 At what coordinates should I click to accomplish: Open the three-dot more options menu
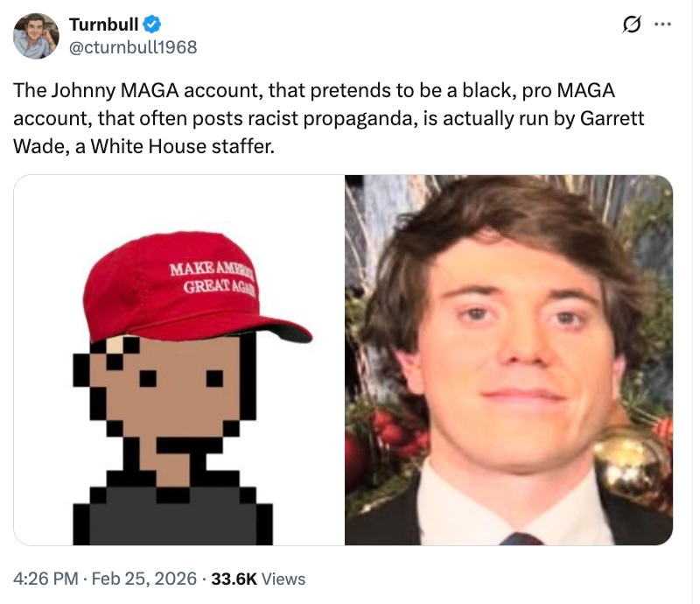coord(662,25)
